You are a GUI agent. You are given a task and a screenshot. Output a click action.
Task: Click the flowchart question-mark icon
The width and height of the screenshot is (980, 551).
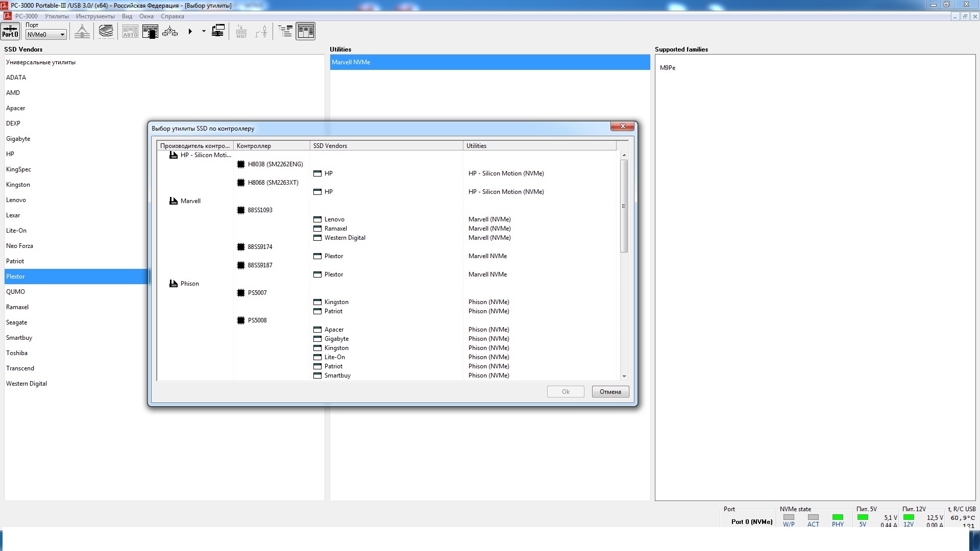[170, 31]
